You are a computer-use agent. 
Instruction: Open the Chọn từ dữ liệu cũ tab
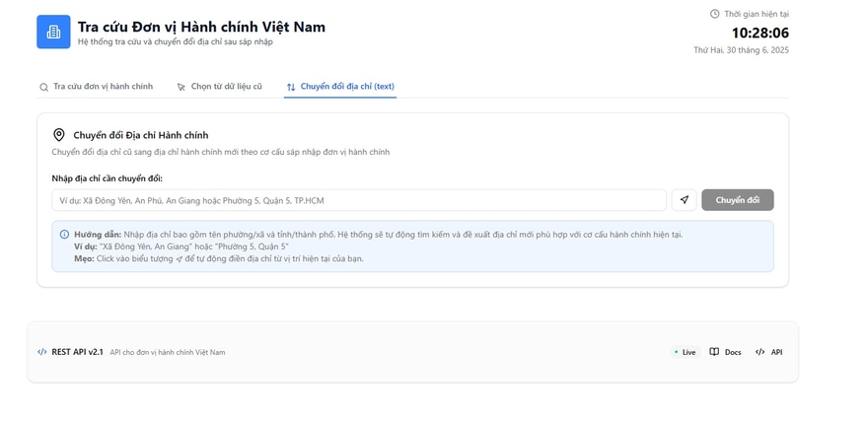pos(226,87)
